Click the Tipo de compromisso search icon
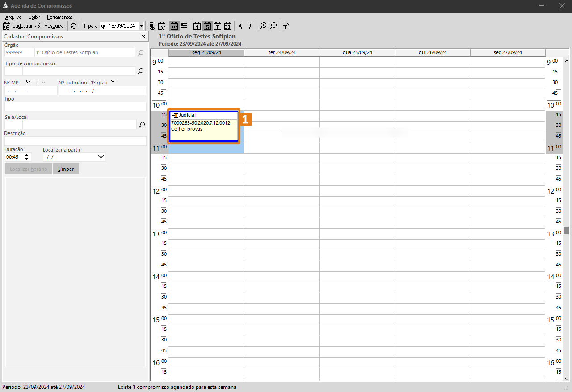 (141, 71)
